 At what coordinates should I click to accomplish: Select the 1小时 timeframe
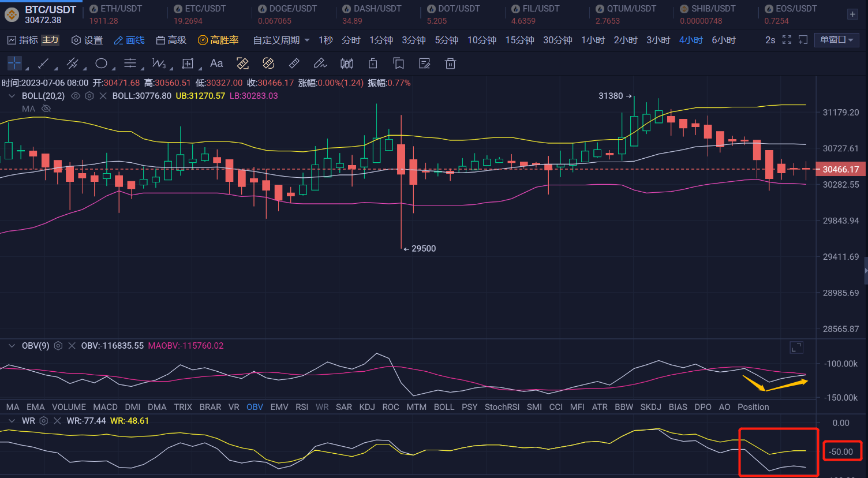(x=593, y=40)
